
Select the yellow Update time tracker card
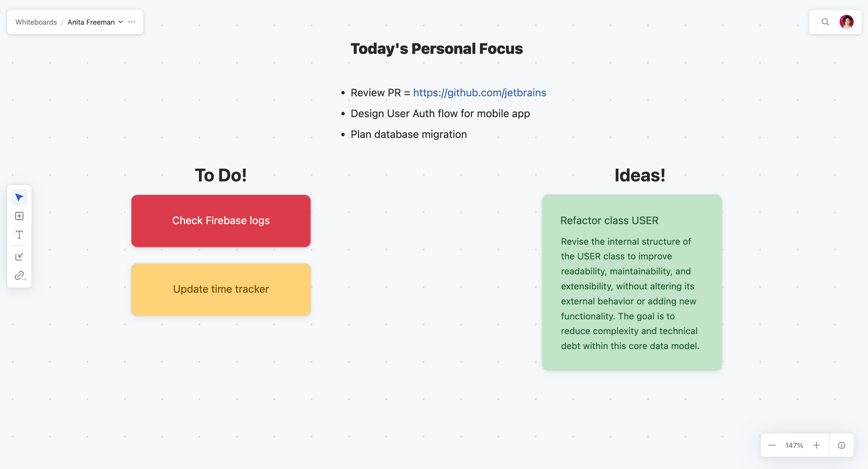[x=221, y=289]
